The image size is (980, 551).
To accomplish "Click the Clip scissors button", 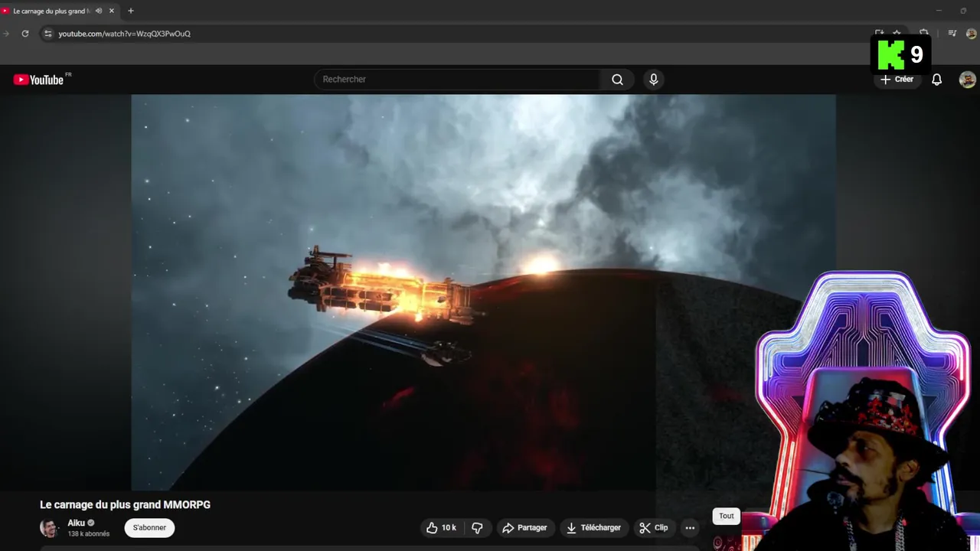I will 654,528.
